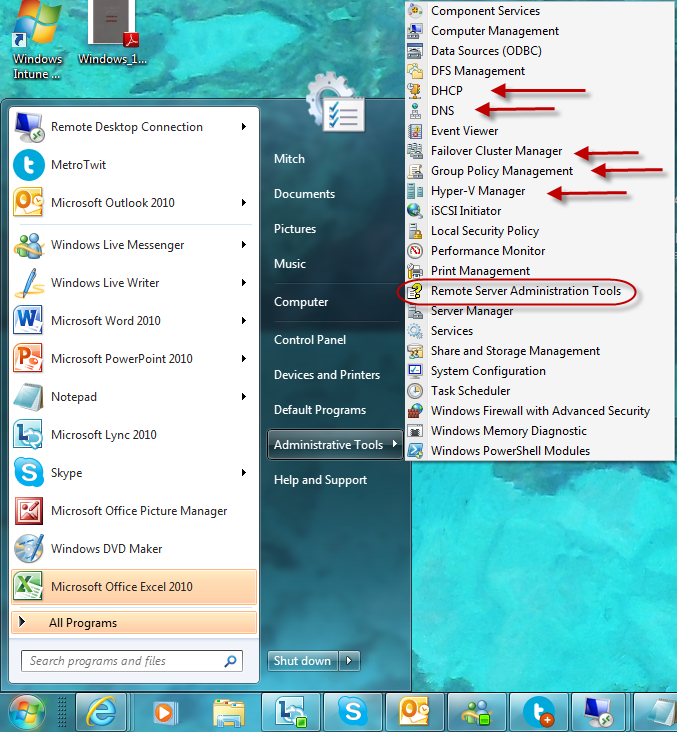
Task: Launch MetroTwit from the Start menu
Action: [x=78, y=165]
